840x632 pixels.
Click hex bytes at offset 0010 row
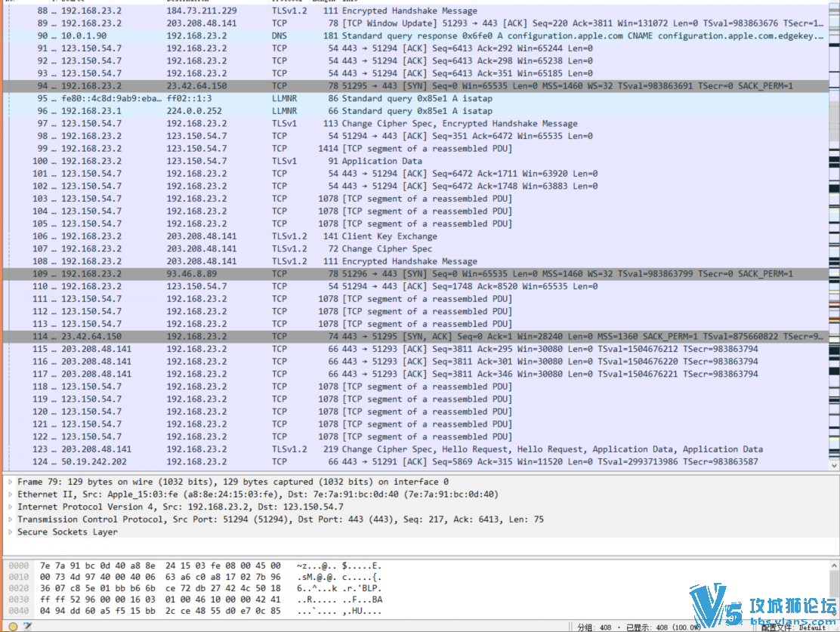coord(160,577)
